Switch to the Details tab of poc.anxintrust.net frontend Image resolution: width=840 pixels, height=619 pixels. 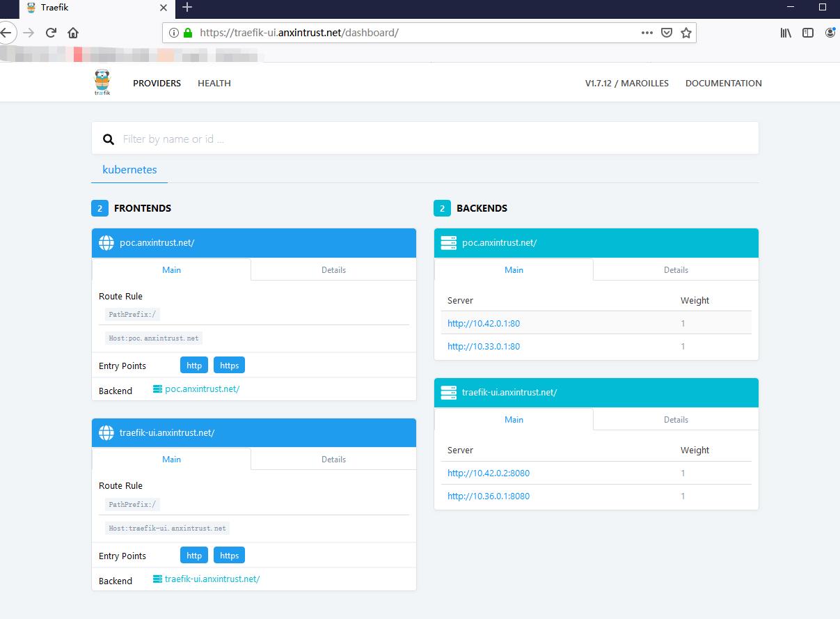(333, 269)
